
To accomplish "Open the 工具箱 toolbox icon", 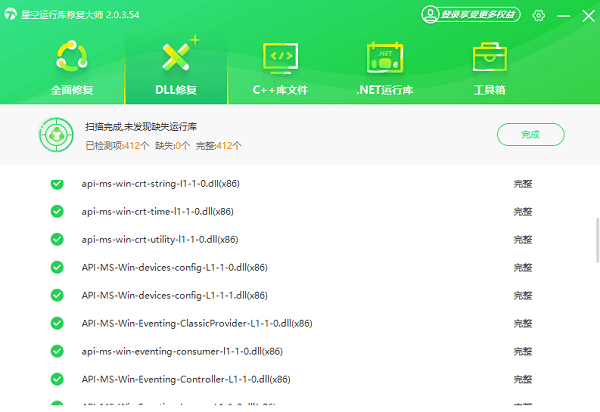I will pyautogui.click(x=489, y=57).
